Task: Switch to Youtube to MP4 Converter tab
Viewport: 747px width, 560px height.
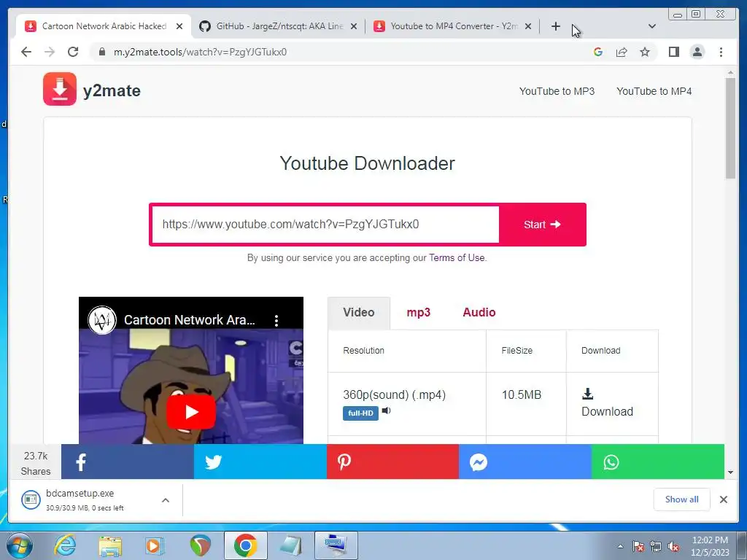Action: click(x=453, y=26)
